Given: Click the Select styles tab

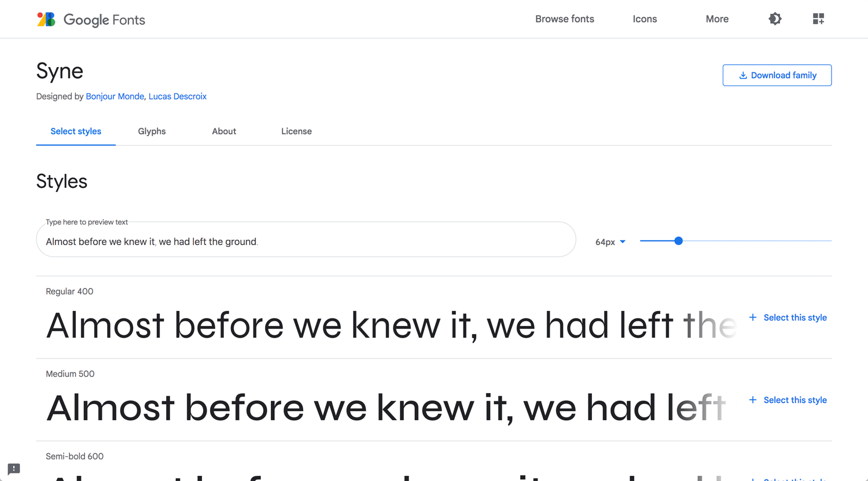Looking at the screenshot, I should point(76,131).
